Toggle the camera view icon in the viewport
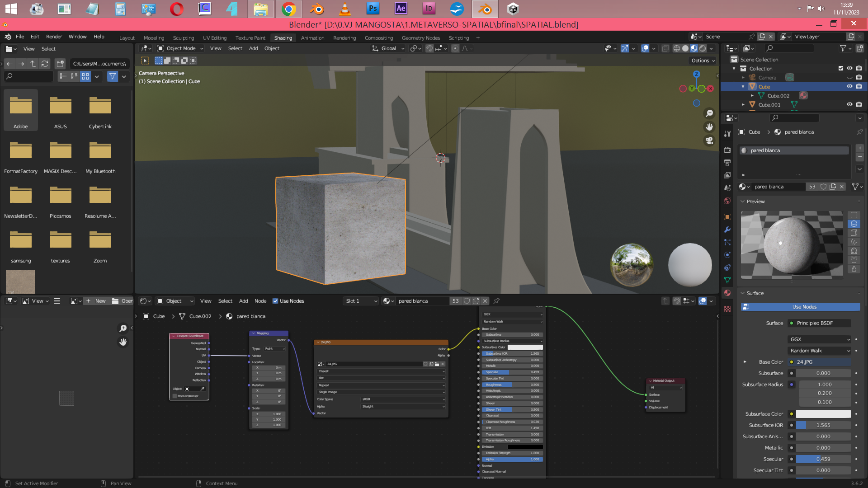Image resolution: width=868 pixels, height=488 pixels. pyautogui.click(x=709, y=141)
